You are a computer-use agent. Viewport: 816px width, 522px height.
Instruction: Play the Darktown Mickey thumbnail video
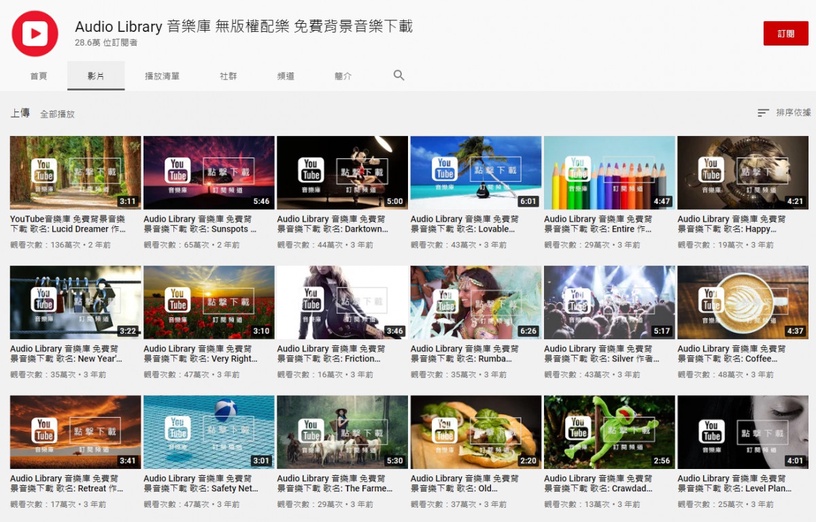tap(342, 173)
